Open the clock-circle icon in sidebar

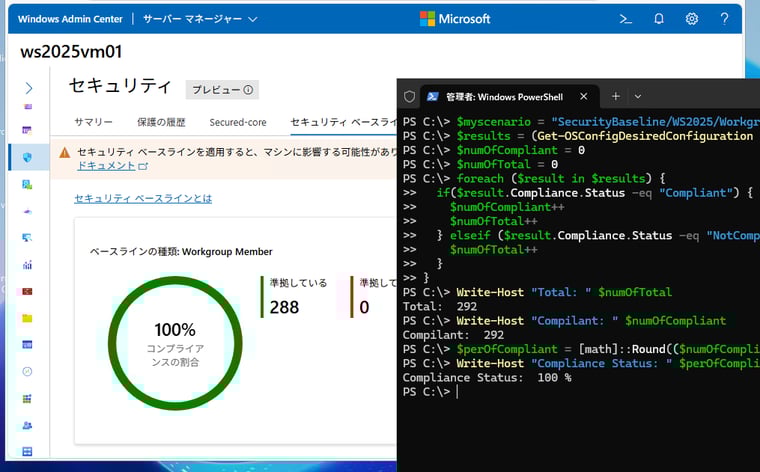tap(27, 372)
